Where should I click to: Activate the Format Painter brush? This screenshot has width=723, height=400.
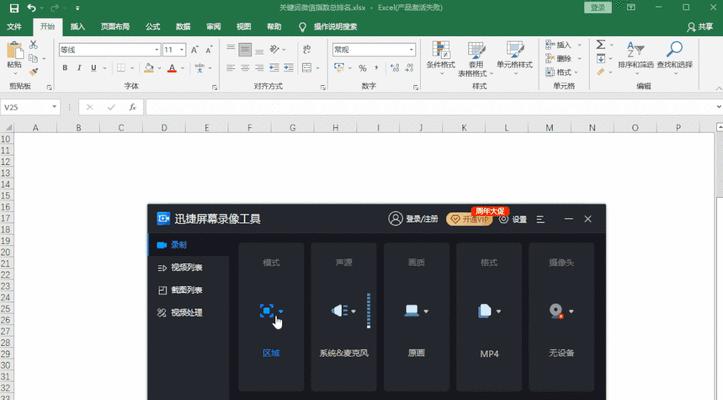[33, 72]
